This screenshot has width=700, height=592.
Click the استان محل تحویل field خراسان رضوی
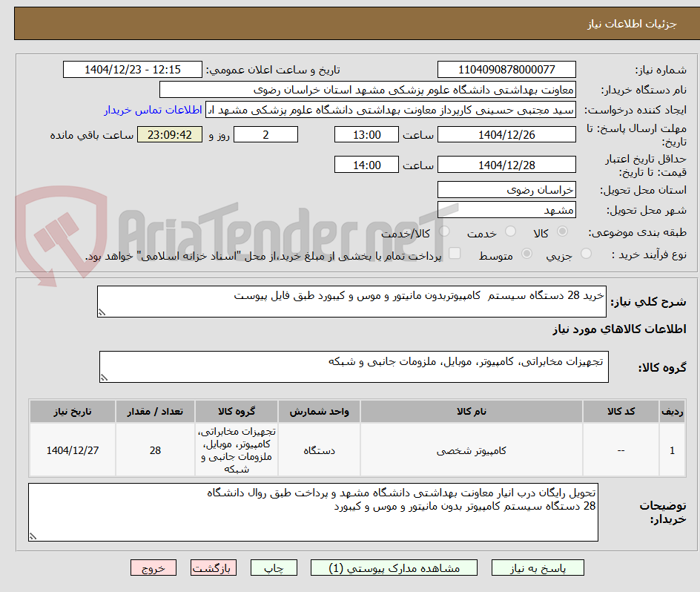(x=506, y=190)
